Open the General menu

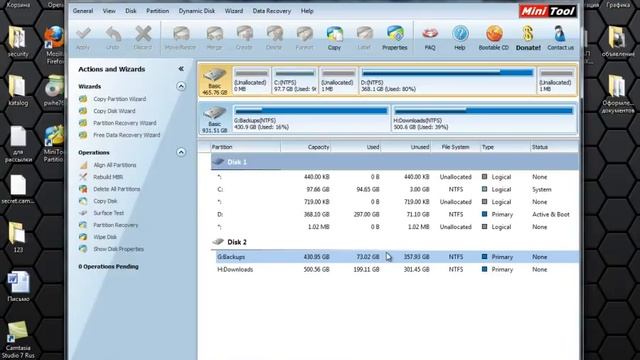[83, 11]
